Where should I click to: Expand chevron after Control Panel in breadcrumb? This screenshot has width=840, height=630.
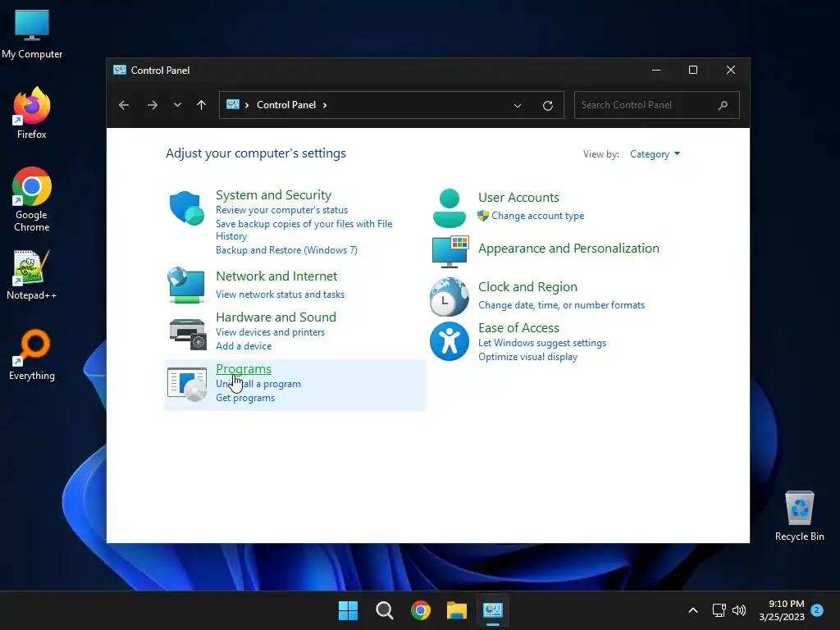325,105
